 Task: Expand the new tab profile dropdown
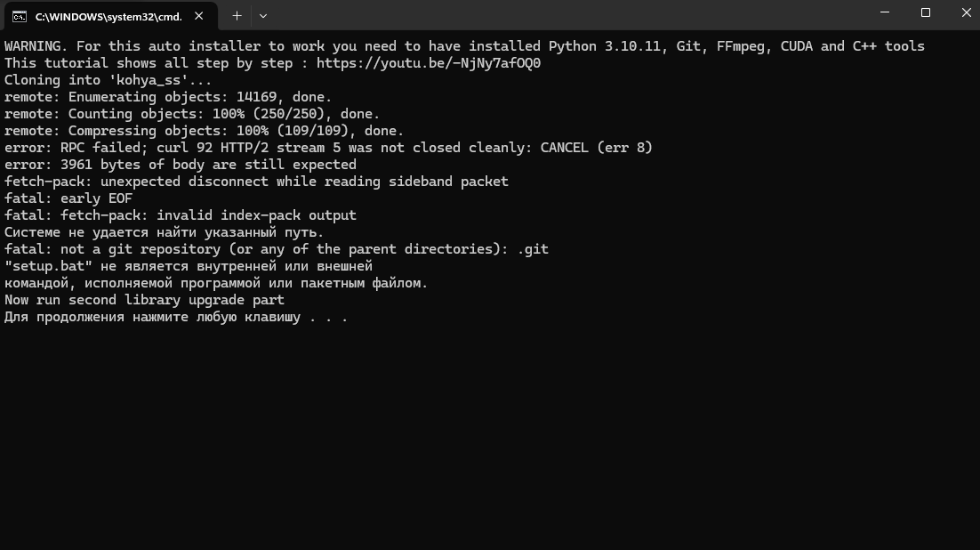point(263,15)
